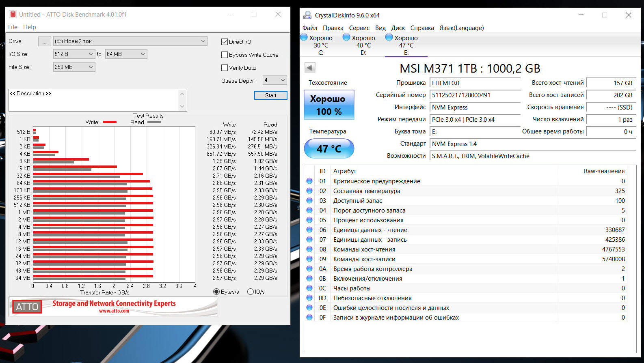Open the Вид menu

click(x=380, y=28)
